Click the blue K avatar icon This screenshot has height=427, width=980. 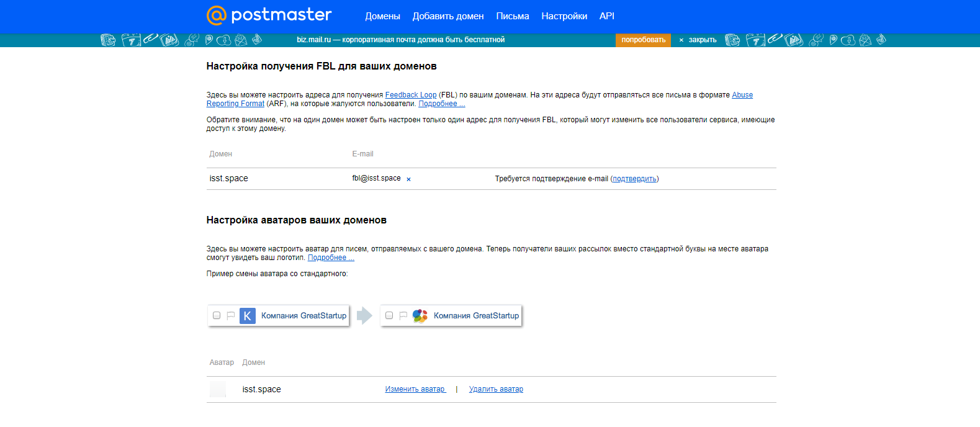tap(248, 316)
